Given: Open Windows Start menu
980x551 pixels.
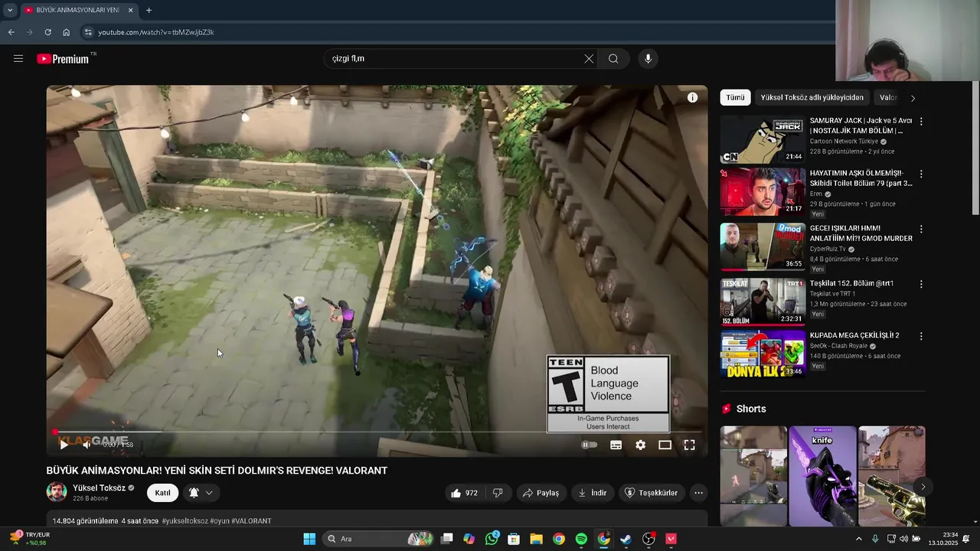Looking at the screenshot, I should pos(309,539).
